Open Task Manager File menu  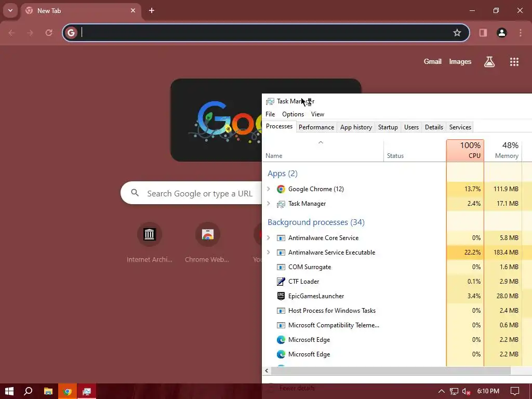pyautogui.click(x=270, y=114)
